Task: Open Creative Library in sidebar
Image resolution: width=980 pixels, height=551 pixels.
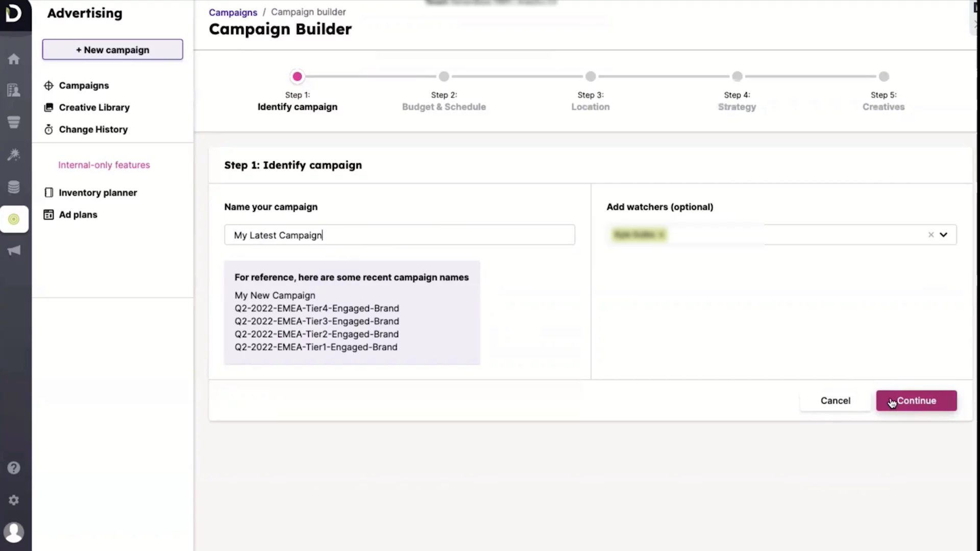Action: (x=94, y=108)
